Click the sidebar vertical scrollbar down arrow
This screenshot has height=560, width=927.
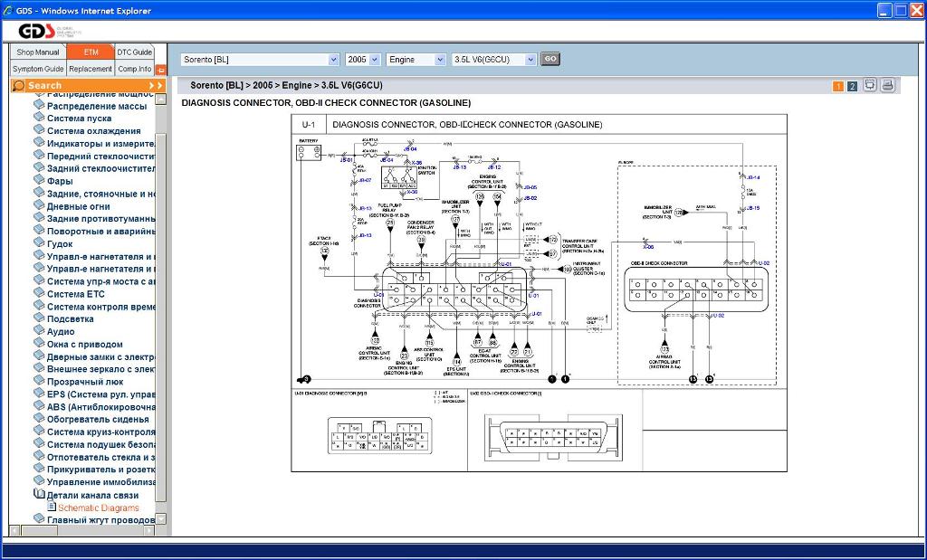click(x=161, y=519)
